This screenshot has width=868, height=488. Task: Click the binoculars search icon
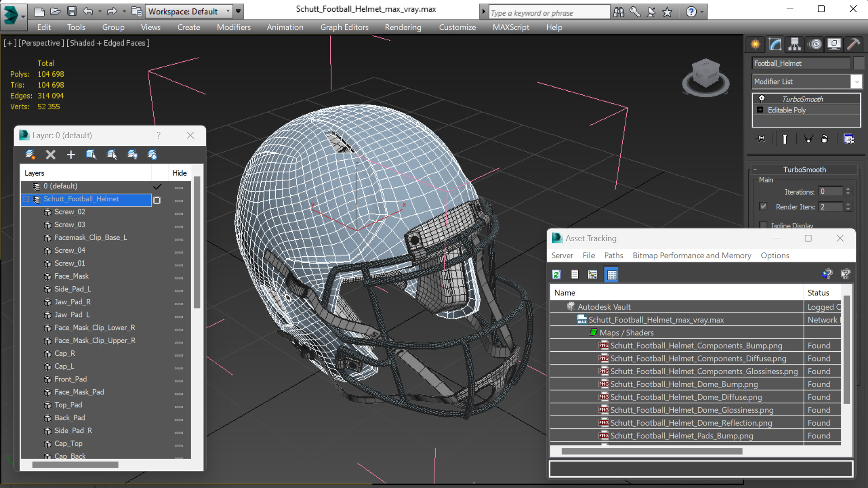coord(619,12)
